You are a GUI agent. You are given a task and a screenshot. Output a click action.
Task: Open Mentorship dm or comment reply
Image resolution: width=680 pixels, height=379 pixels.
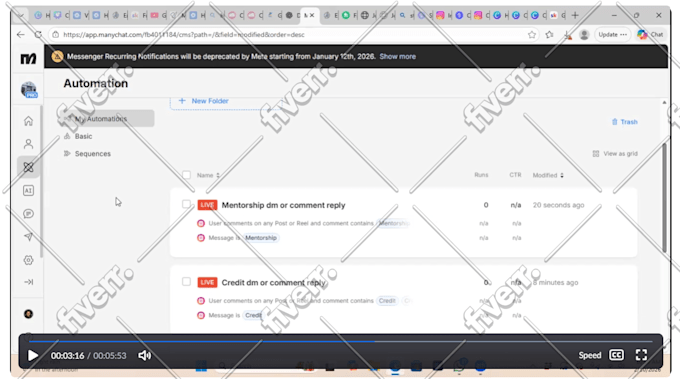pos(283,205)
